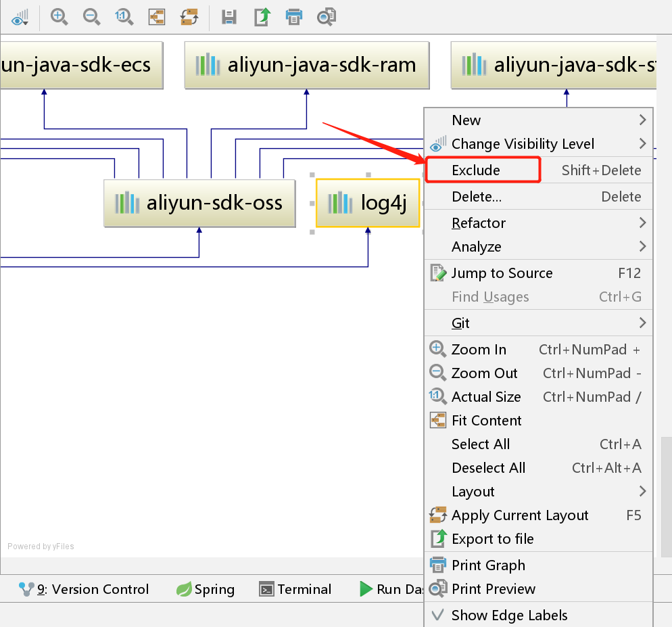Click Change Visibility Level toolbar icon
This screenshot has width=672, height=627.
(20, 17)
